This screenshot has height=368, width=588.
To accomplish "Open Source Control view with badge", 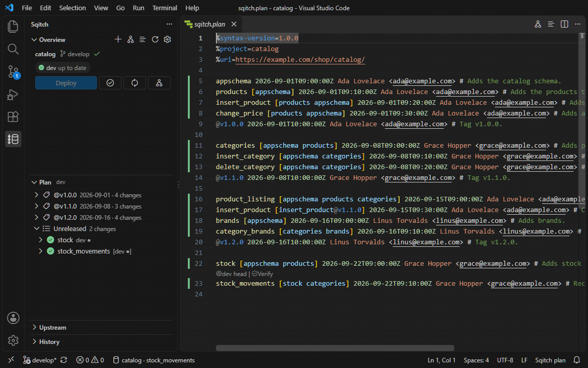I will [x=13, y=72].
